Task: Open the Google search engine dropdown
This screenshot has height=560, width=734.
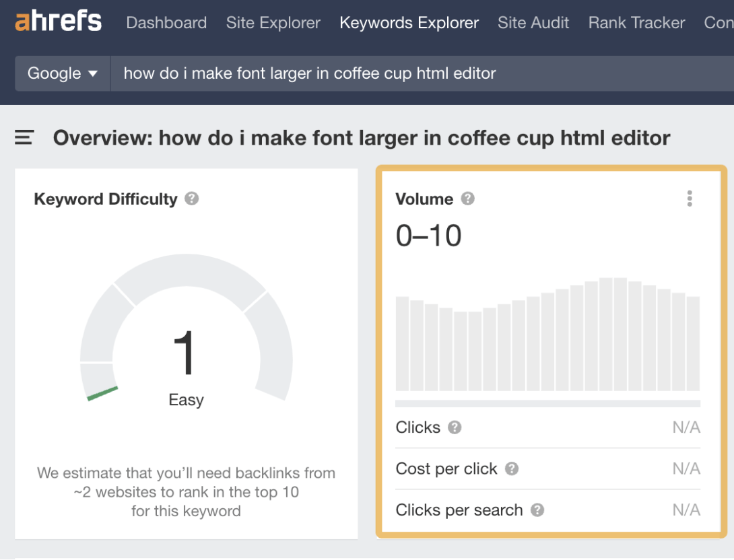Action: 62,73
